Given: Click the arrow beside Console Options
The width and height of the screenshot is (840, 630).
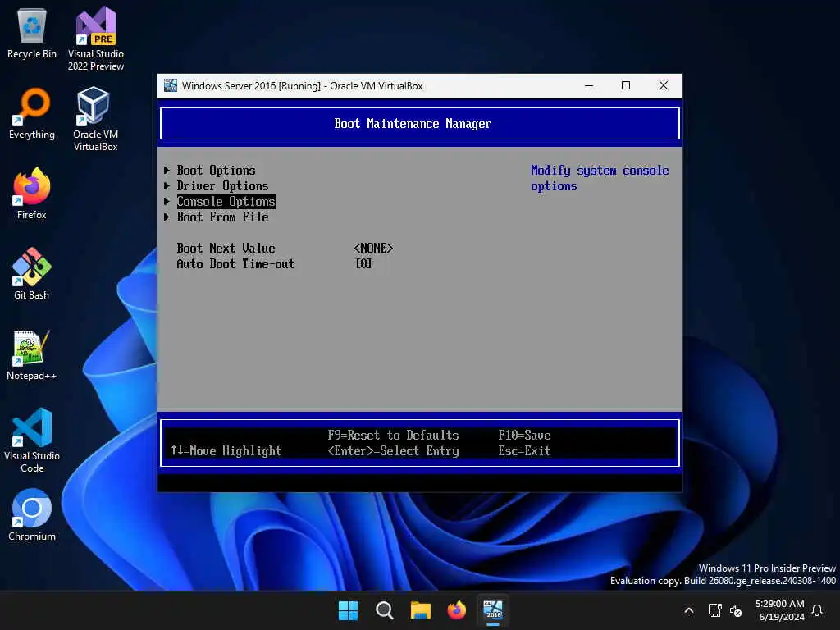Looking at the screenshot, I should click(x=167, y=202).
